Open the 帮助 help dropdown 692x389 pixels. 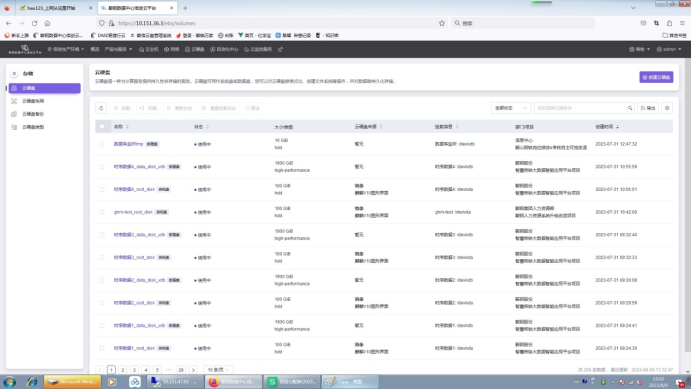pyautogui.click(x=639, y=49)
